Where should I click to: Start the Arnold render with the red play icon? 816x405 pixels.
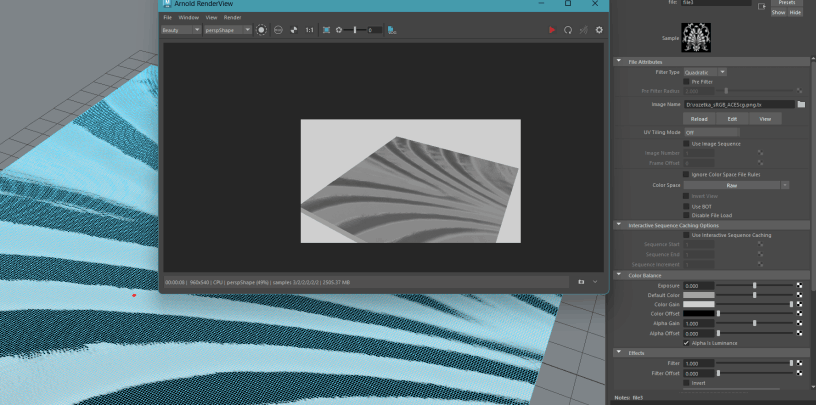pyautogui.click(x=551, y=30)
